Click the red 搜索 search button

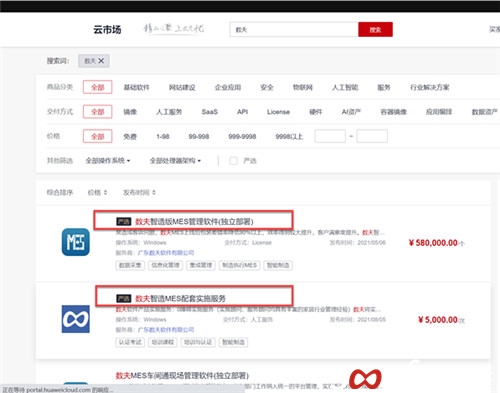pyautogui.click(x=375, y=30)
